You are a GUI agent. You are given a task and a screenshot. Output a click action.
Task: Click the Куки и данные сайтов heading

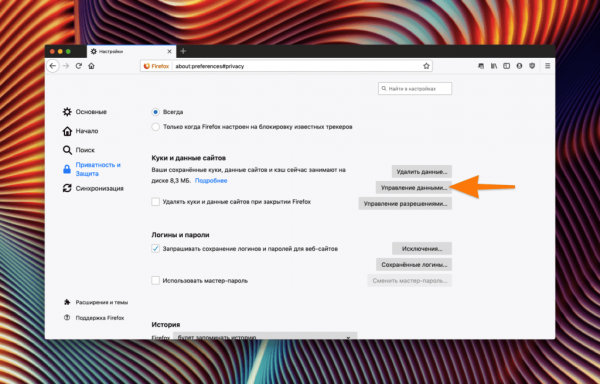point(189,158)
